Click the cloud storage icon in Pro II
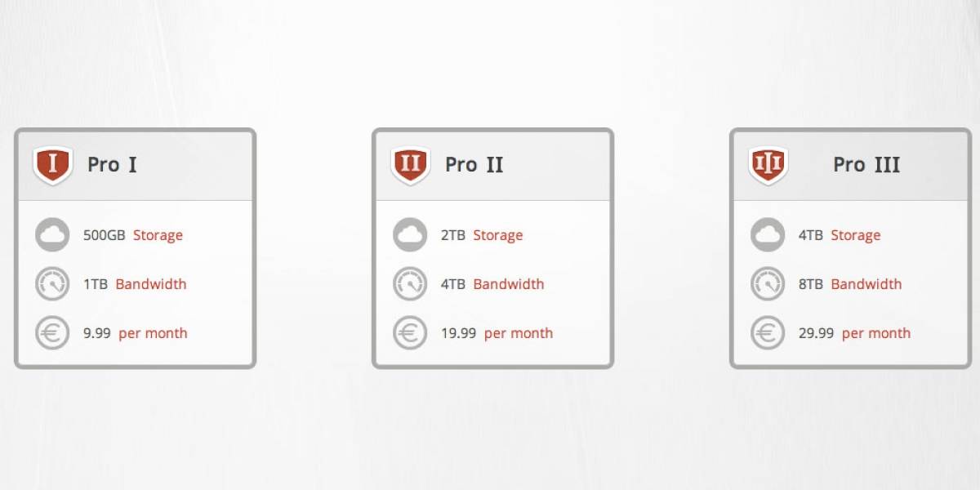The width and height of the screenshot is (980, 490). pyautogui.click(x=410, y=235)
